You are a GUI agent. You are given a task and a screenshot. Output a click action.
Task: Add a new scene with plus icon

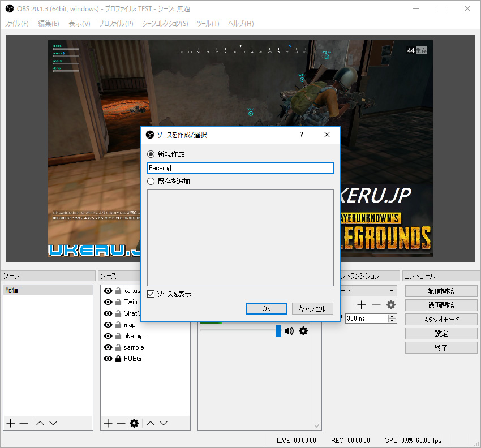point(11,423)
